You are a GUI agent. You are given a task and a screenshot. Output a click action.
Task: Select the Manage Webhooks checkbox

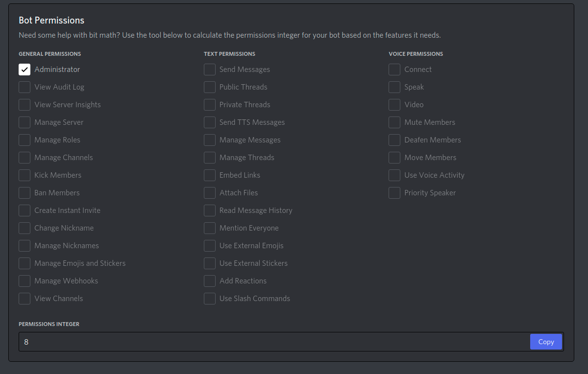click(x=24, y=281)
